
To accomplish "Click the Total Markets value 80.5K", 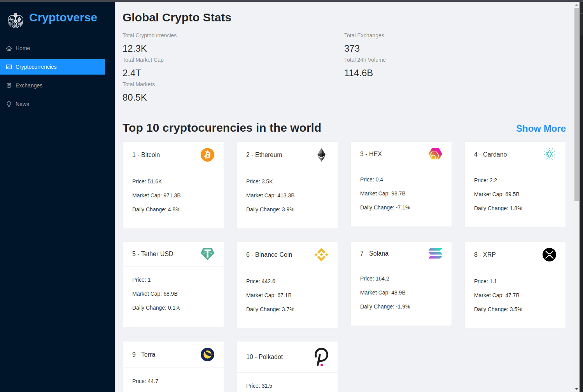I will (x=135, y=98).
